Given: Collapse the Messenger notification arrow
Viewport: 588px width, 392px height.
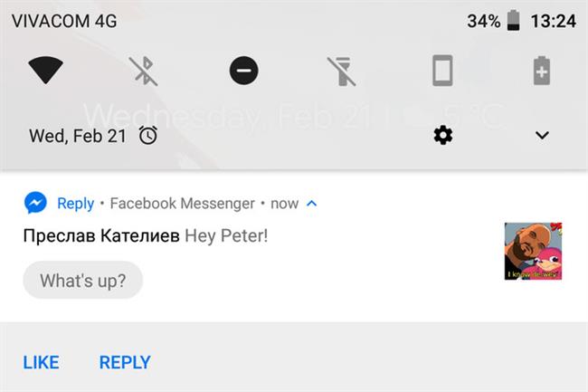Looking at the screenshot, I should pyautogui.click(x=311, y=204).
